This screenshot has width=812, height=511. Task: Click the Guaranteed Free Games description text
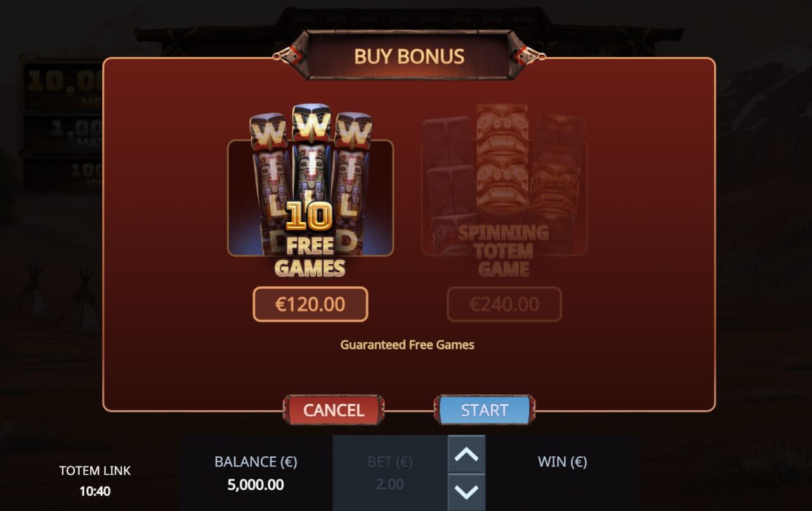pyautogui.click(x=407, y=345)
